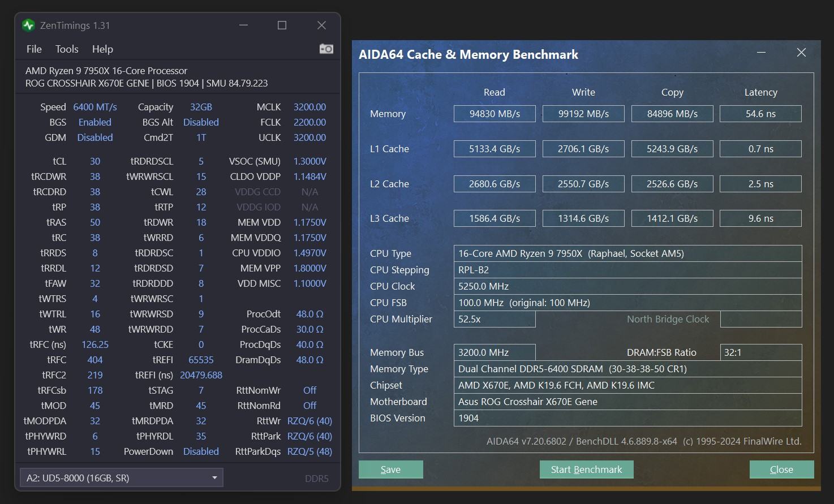Select the Memory Latency 54.6 ns field
The width and height of the screenshot is (834, 504).
[x=760, y=114]
